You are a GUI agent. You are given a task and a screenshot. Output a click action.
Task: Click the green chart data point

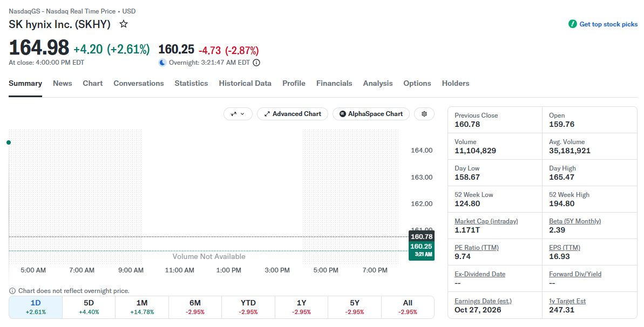pos(9,142)
